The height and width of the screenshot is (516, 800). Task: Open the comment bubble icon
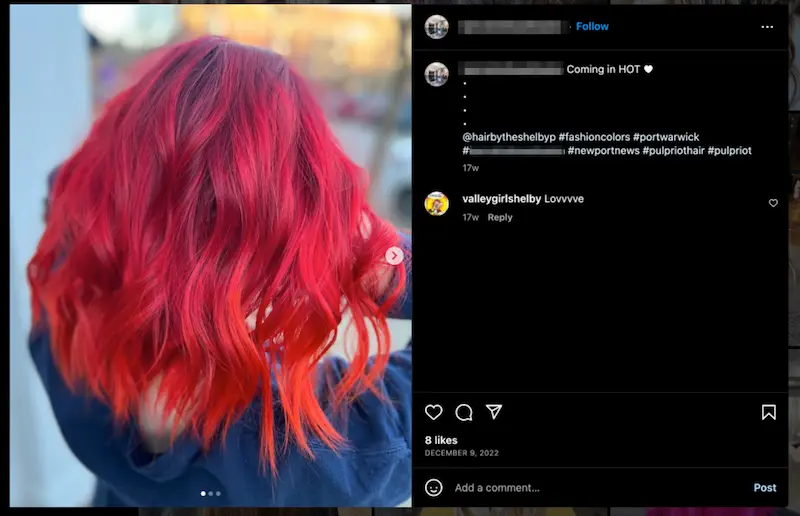464,412
